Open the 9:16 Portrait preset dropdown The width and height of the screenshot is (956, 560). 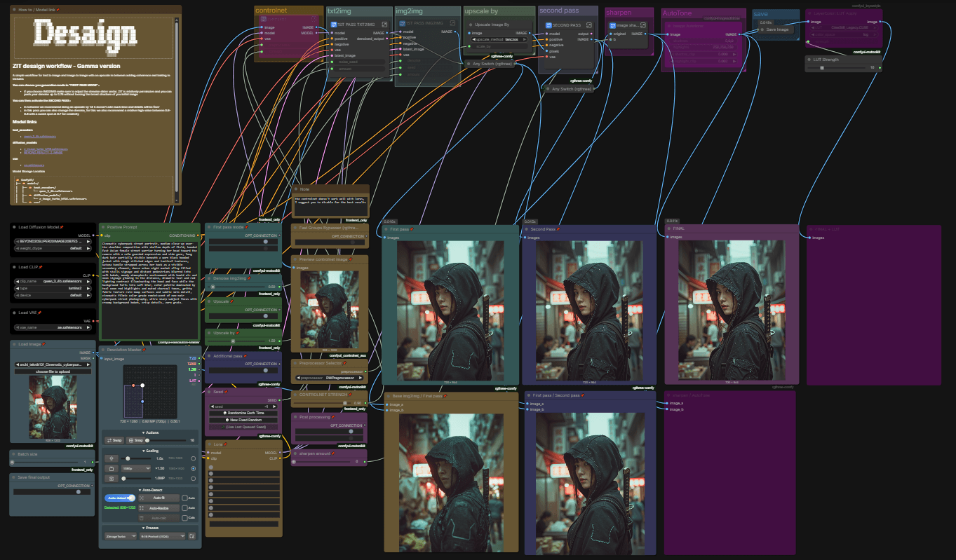tap(162, 536)
